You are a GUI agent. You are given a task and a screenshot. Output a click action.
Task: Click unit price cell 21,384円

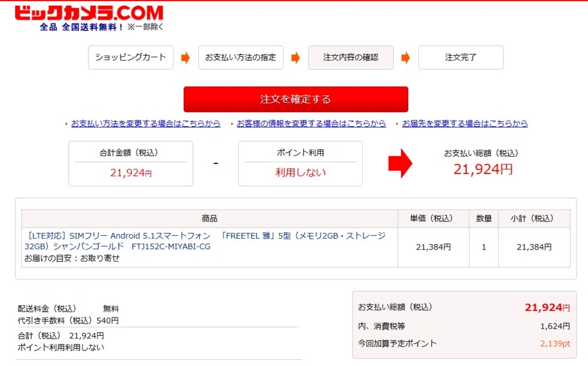tap(434, 247)
